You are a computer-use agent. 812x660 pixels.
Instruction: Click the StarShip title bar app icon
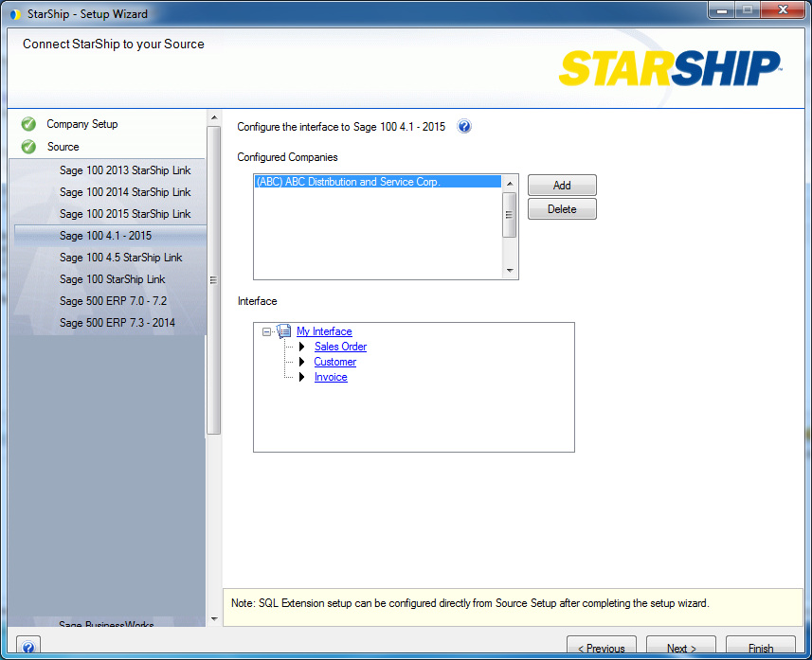pos(15,14)
